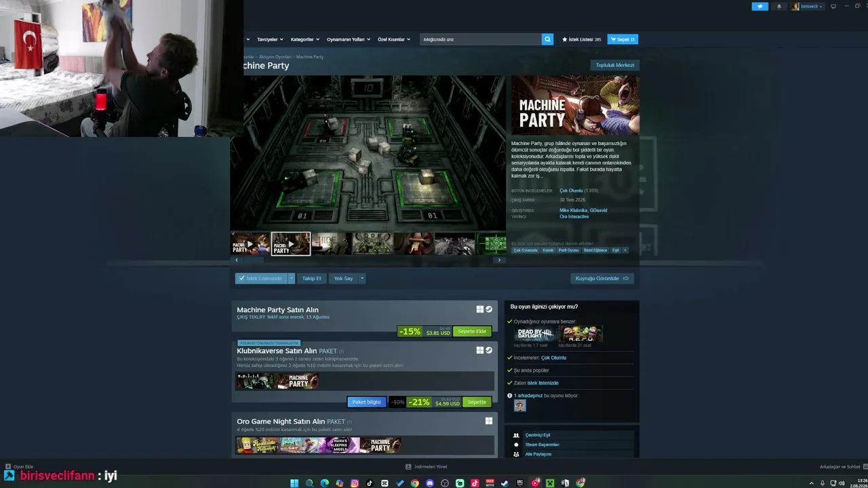The image size is (868, 488).
Task: Open OBS Studio from the taskbar
Action: point(445,483)
